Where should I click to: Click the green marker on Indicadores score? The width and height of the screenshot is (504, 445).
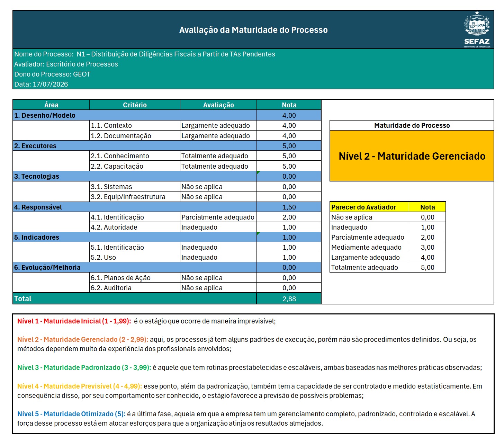[258, 233]
